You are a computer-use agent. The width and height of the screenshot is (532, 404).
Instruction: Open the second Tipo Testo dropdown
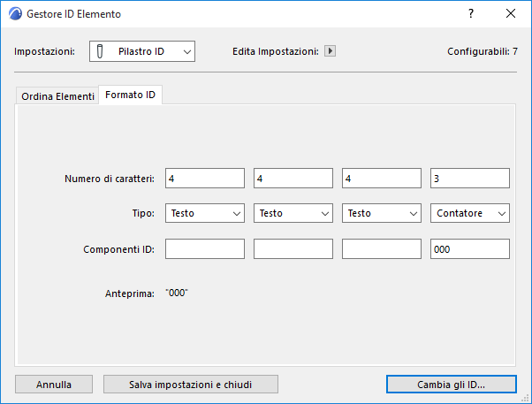point(293,213)
